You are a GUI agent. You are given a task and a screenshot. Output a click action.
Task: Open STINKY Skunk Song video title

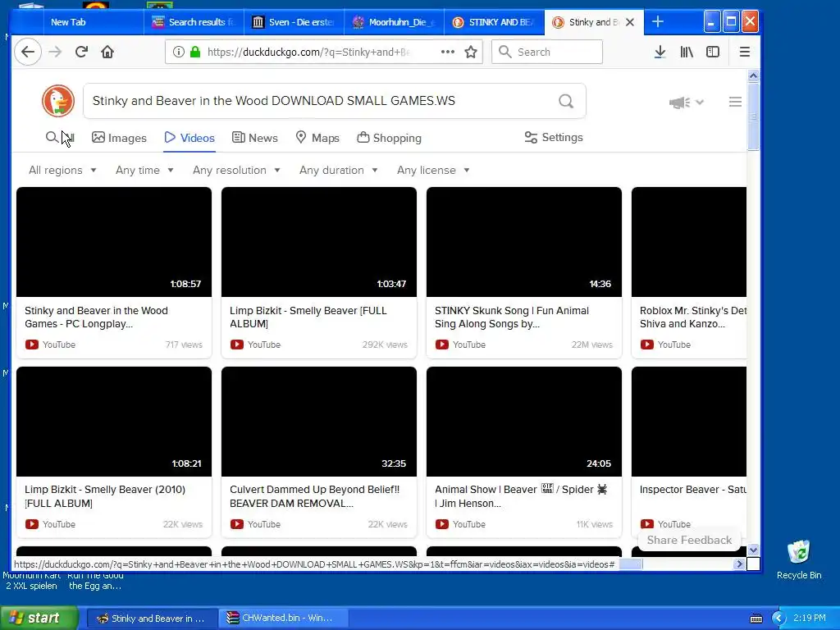coord(512,317)
